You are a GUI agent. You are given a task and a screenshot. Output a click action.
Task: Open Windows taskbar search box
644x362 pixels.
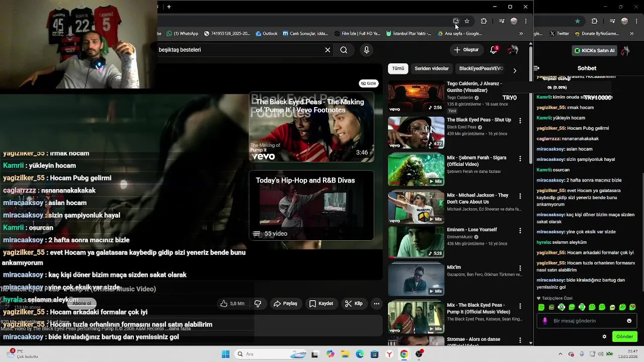click(270, 354)
